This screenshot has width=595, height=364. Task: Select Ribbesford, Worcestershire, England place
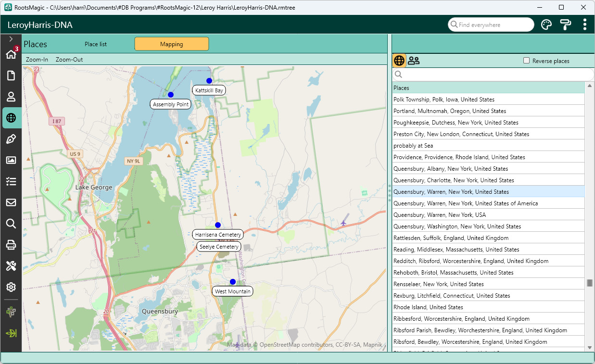click(x=488, y=319)
